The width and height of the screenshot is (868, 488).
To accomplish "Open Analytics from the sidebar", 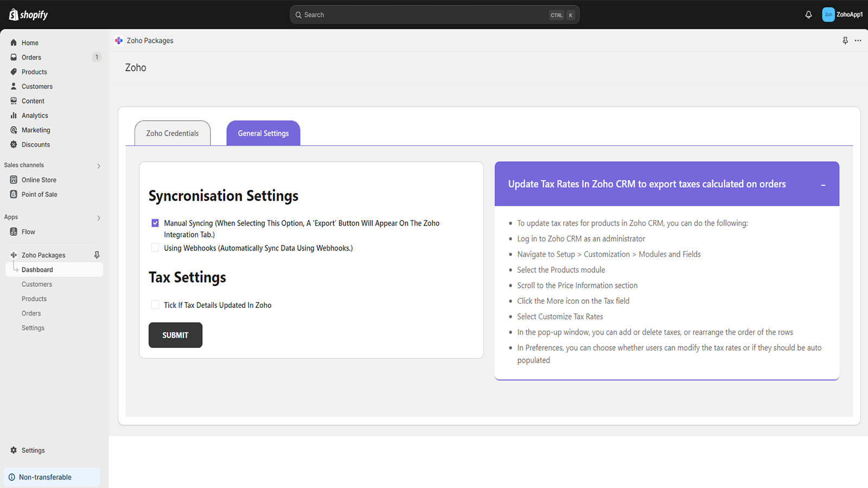I will click(x=35, y=115).
